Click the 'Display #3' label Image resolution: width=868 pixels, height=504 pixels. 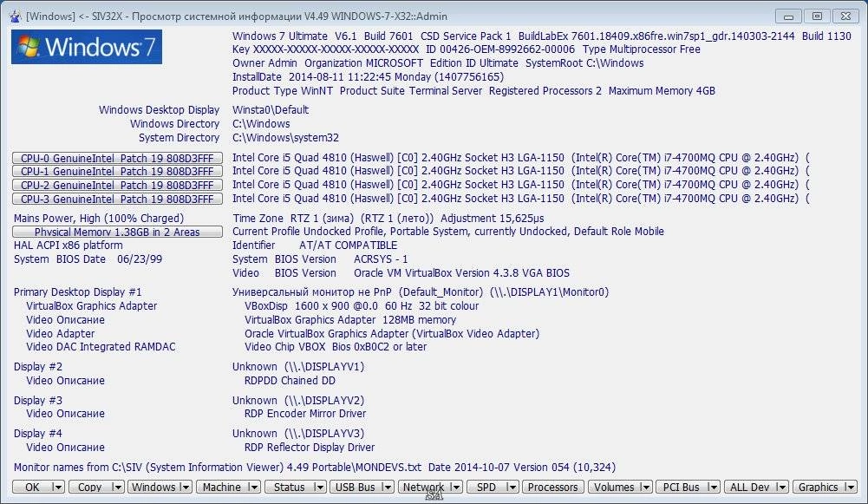[x=37, y=401]
